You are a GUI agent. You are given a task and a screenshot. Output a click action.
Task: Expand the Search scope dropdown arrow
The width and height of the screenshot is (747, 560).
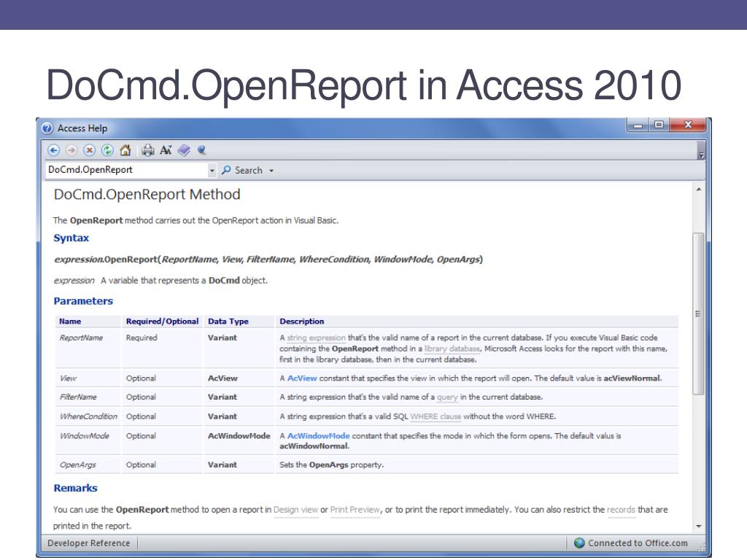click(271, 171)
